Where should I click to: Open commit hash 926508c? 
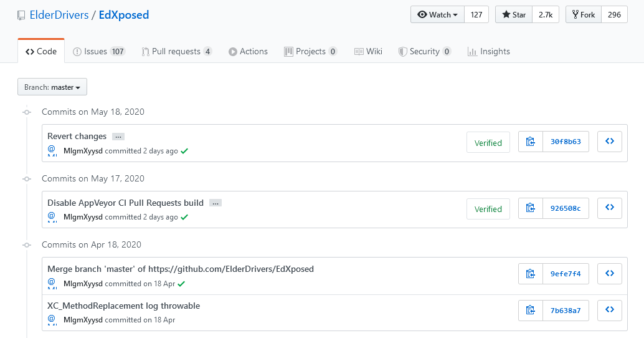coord(566,208)
